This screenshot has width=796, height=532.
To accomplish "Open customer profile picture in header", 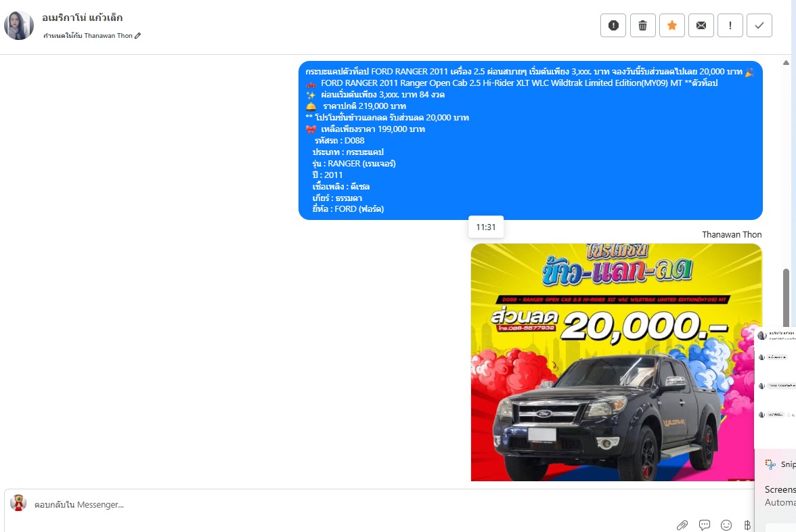I will tap(19, 26).
